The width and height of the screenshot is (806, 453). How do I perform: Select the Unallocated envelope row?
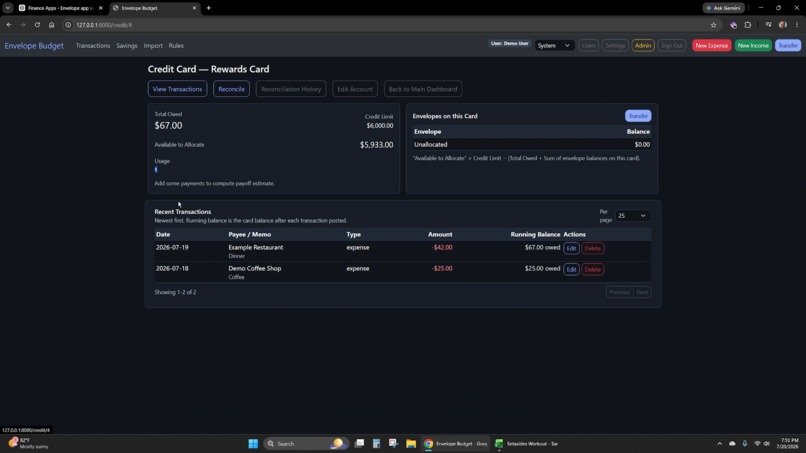point(532,144)
